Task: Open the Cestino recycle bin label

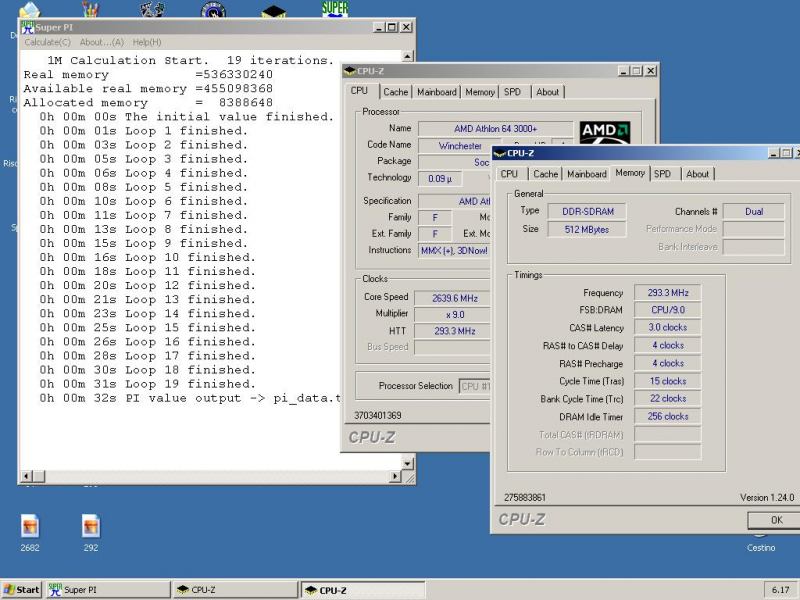Action: tap(761, 547)
